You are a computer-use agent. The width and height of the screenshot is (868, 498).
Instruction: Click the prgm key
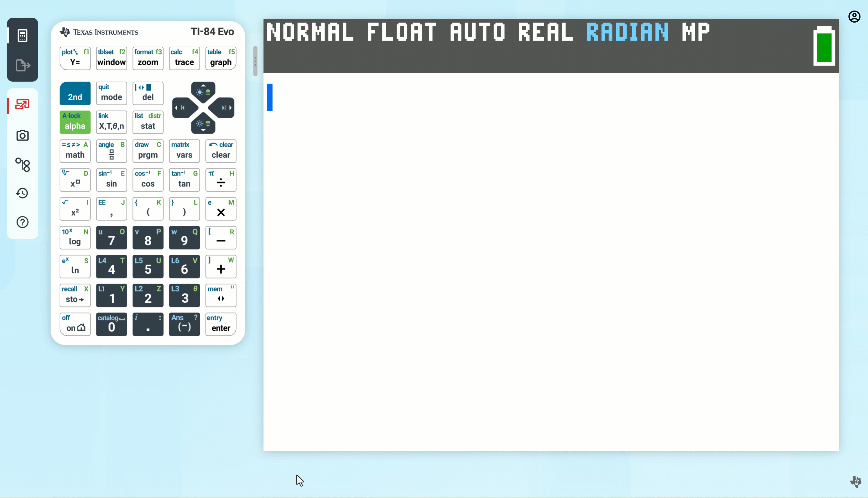pyautogui.click(x=148, y=151)
